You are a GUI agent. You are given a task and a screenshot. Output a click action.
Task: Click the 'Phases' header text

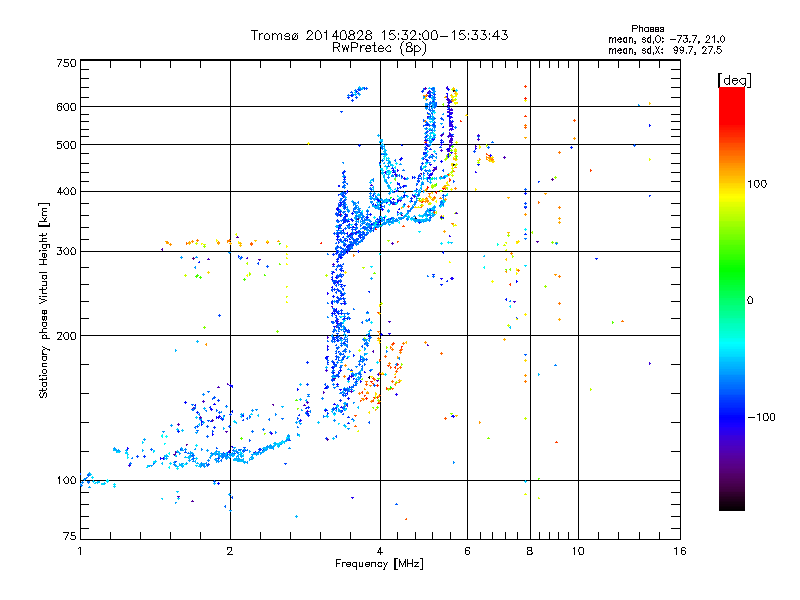tap(647, 29)
